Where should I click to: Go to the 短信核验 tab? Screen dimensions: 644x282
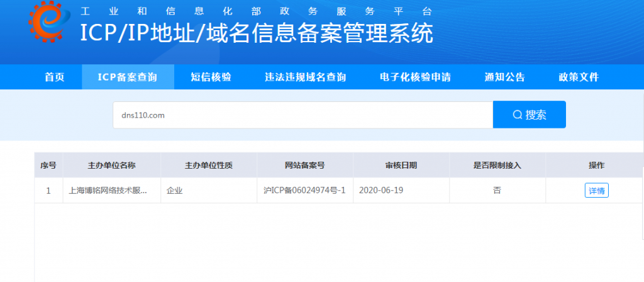211,77
